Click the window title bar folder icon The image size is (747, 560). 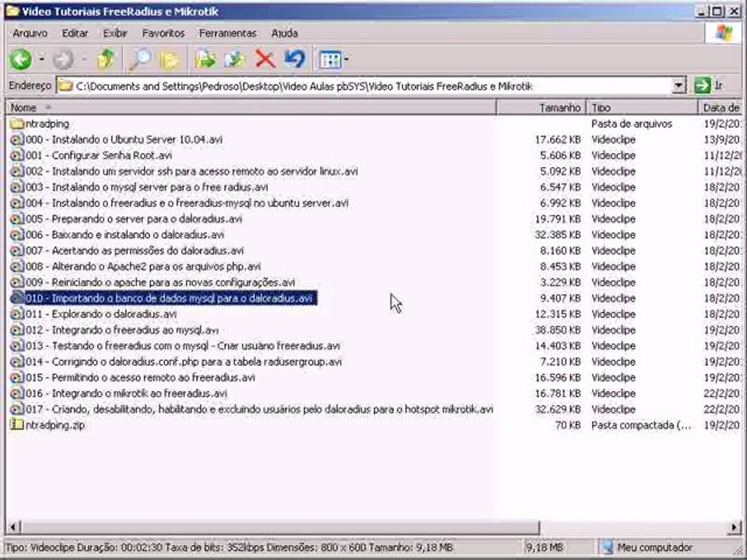[x=12, y=11]
